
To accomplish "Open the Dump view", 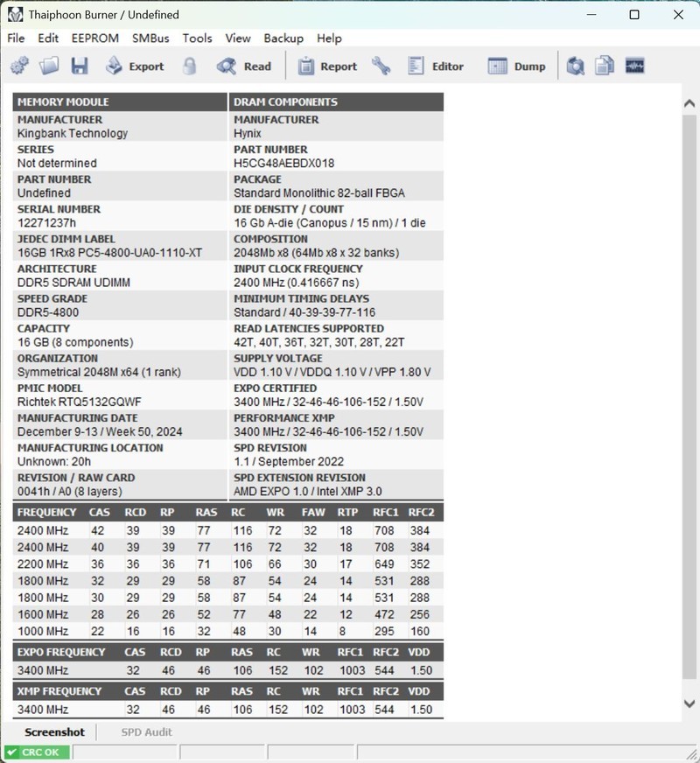I will pyautogui.click(x=516, y=66).
